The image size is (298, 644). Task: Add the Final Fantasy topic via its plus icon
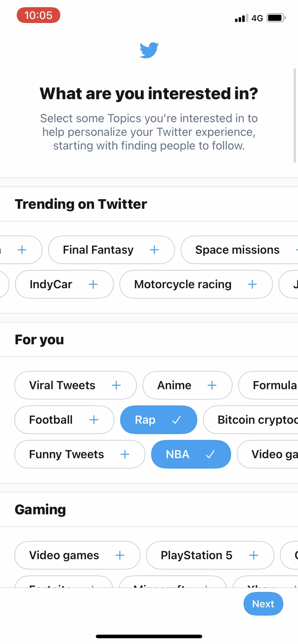tap(154, 249)
